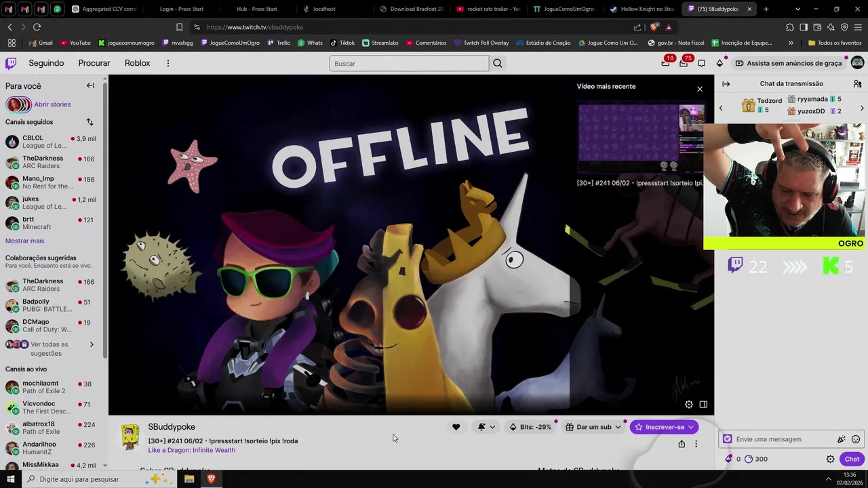Image resolution: width=868 pixels, height=488 pixels.
Task: Click the Windows taskbar search box
Action: point(98,479)
